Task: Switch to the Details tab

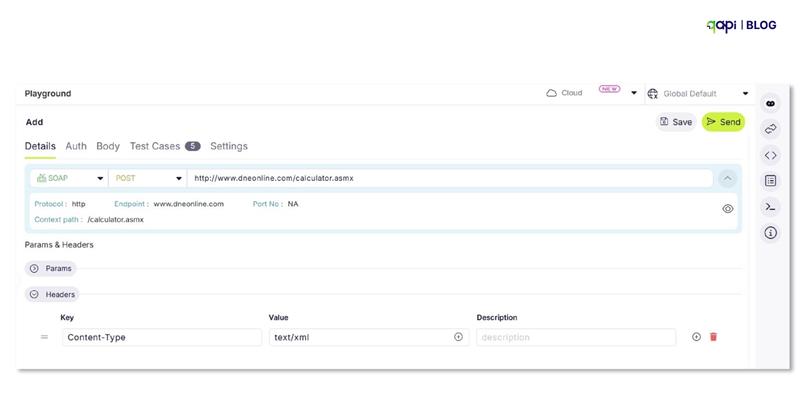Action: [40, 146]
